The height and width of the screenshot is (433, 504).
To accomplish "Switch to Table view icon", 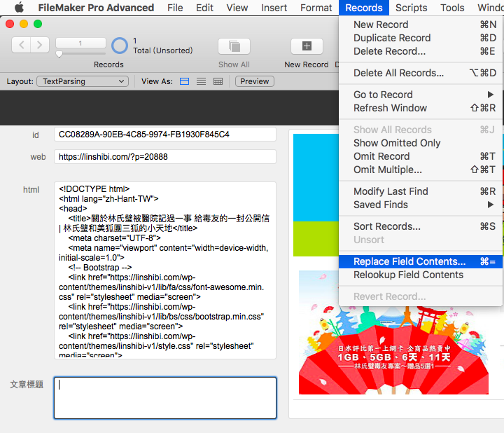I will 218,81.
